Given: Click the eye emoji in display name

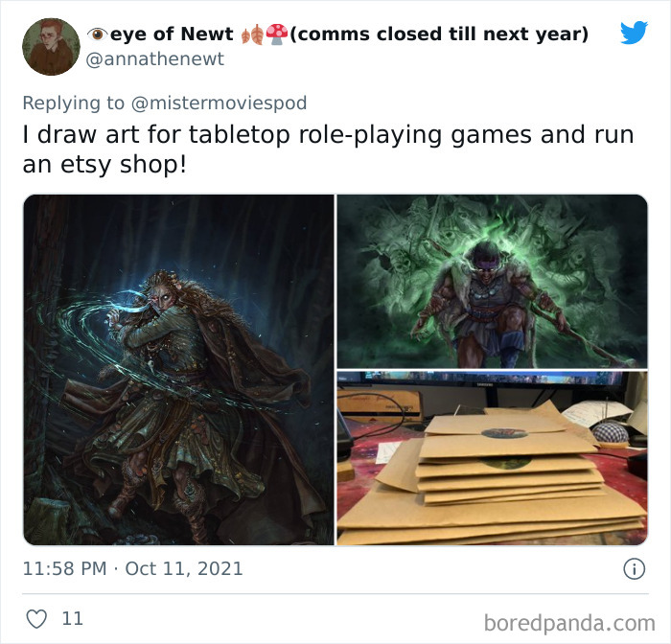Looking at the screenshot, I should pyautogui.click(x=98, y=34).
